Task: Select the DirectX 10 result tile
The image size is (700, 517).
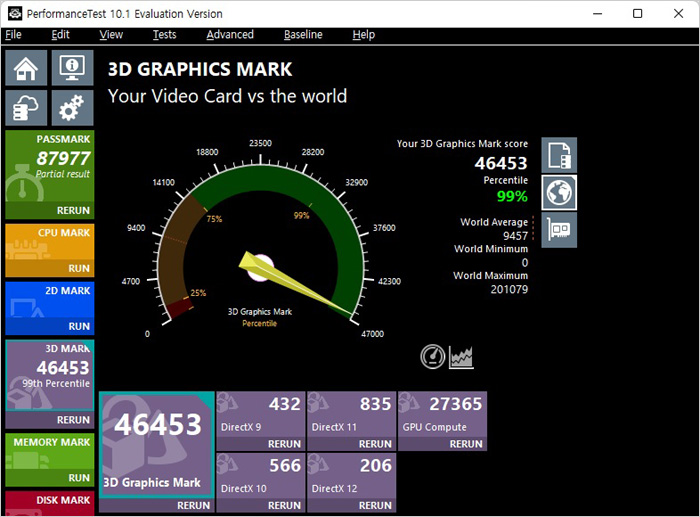Action: pos(261,476)
